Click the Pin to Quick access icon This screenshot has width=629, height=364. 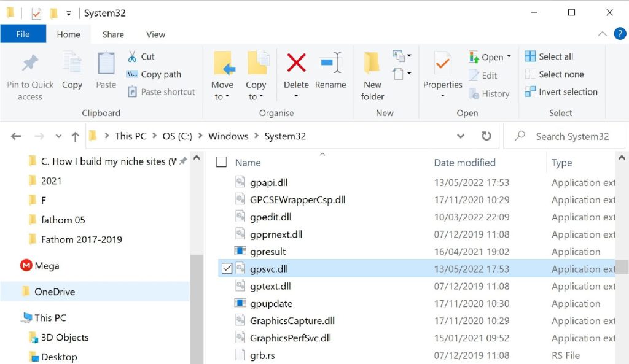(x=30, y=63)
